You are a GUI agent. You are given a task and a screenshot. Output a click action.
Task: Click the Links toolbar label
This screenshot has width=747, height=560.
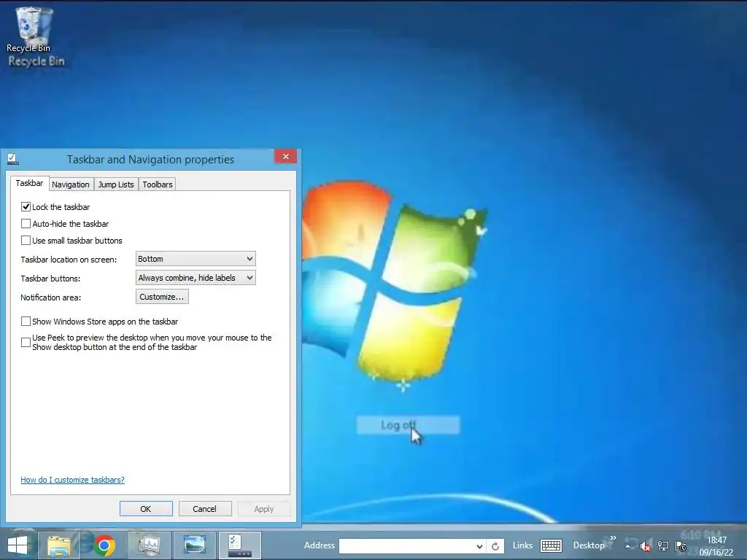coord(522,545)
